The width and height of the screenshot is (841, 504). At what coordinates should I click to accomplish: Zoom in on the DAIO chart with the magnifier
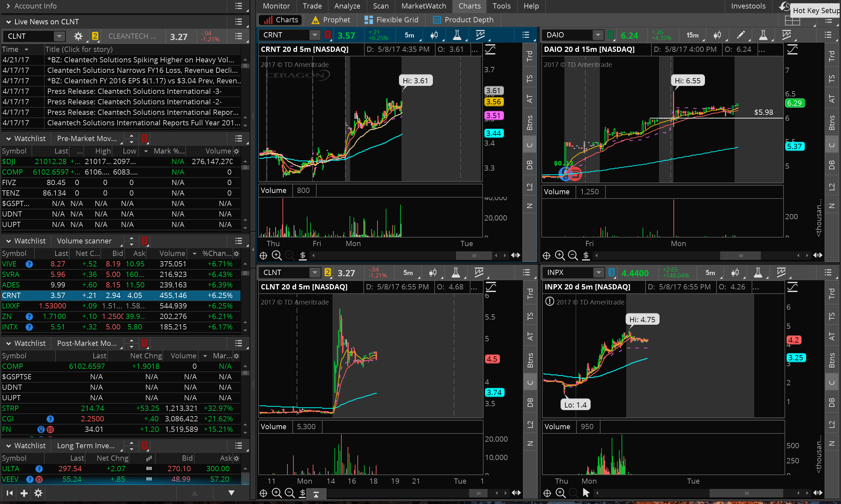point(559,255)
